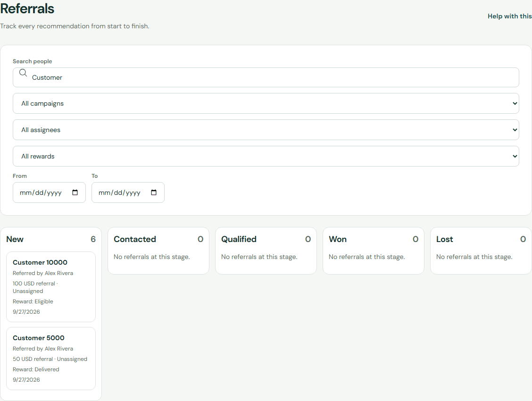Open the To date calendar picker icon
This screenshot has height=401, width=532.
tap(154, 192)
